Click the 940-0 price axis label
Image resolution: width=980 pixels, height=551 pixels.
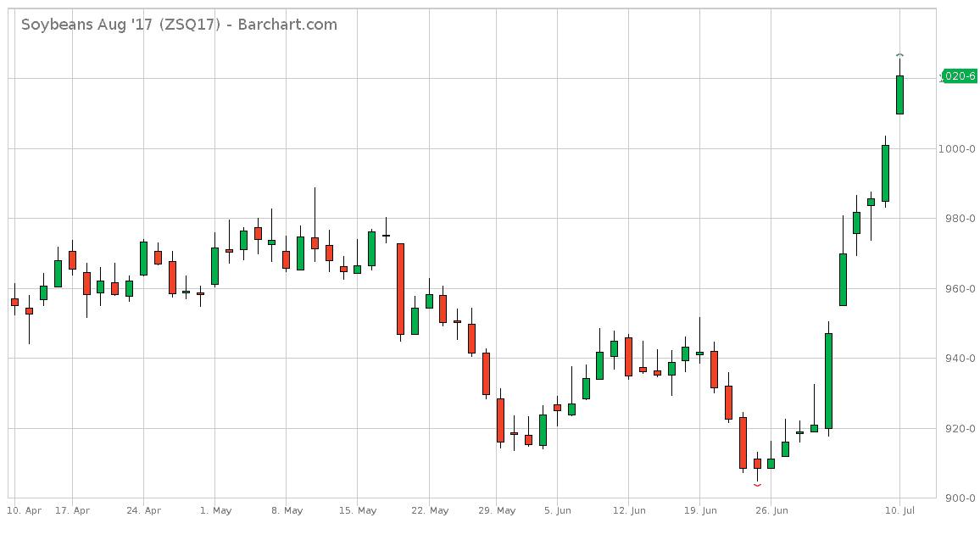point(961,359)
